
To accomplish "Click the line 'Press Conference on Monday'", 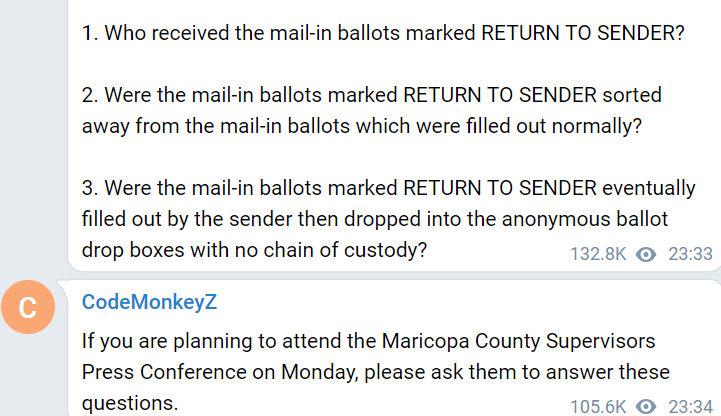I will pyautogui.click(x=376, y=372).
